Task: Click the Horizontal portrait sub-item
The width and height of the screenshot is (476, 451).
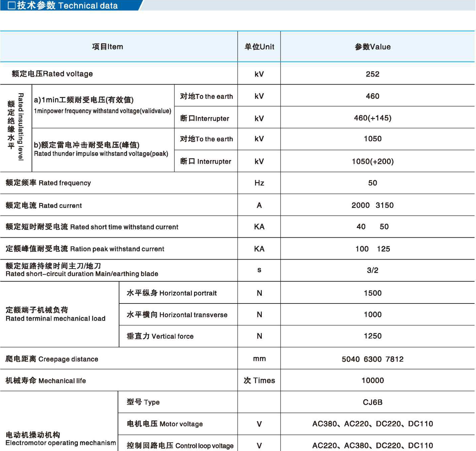Action: (172, 293)
